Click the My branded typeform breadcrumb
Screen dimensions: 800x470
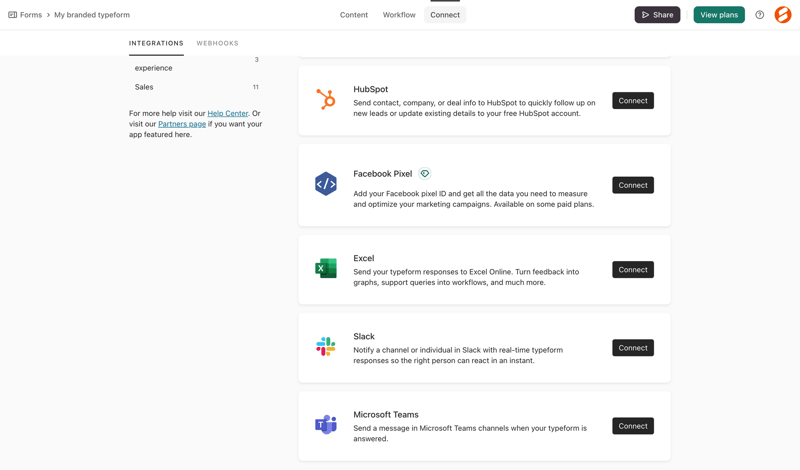pyautogui.click(x=92, y=15)
